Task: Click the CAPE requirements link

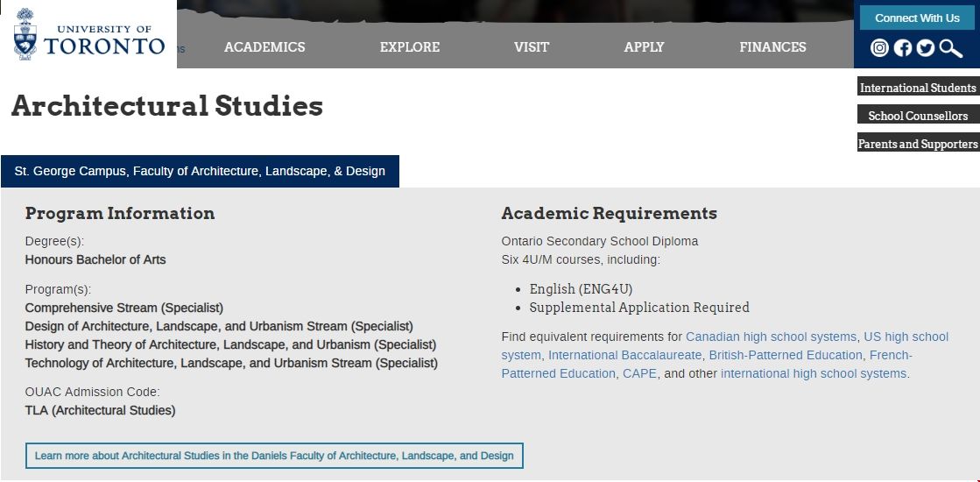Action: click(x=639, y=373)
